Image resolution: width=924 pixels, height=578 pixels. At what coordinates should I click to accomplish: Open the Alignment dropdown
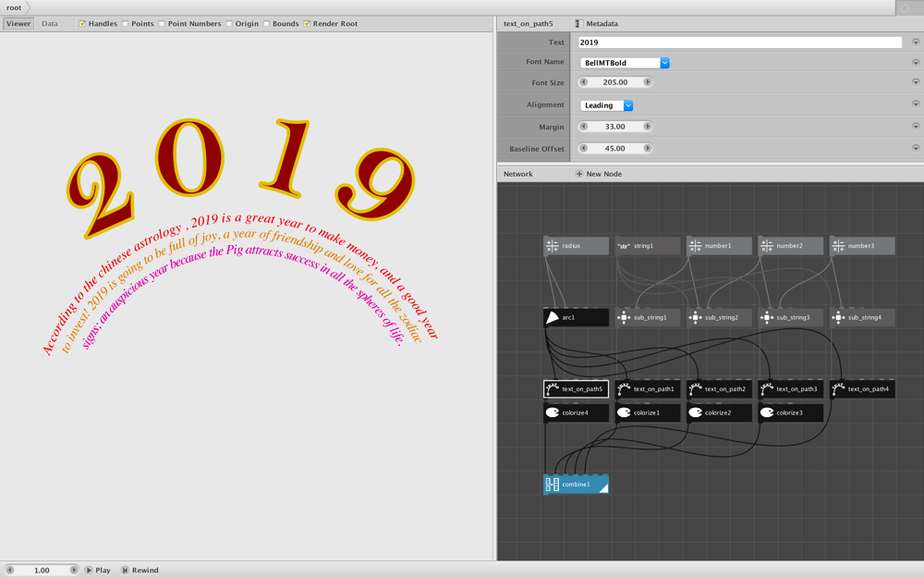point(606,105)
